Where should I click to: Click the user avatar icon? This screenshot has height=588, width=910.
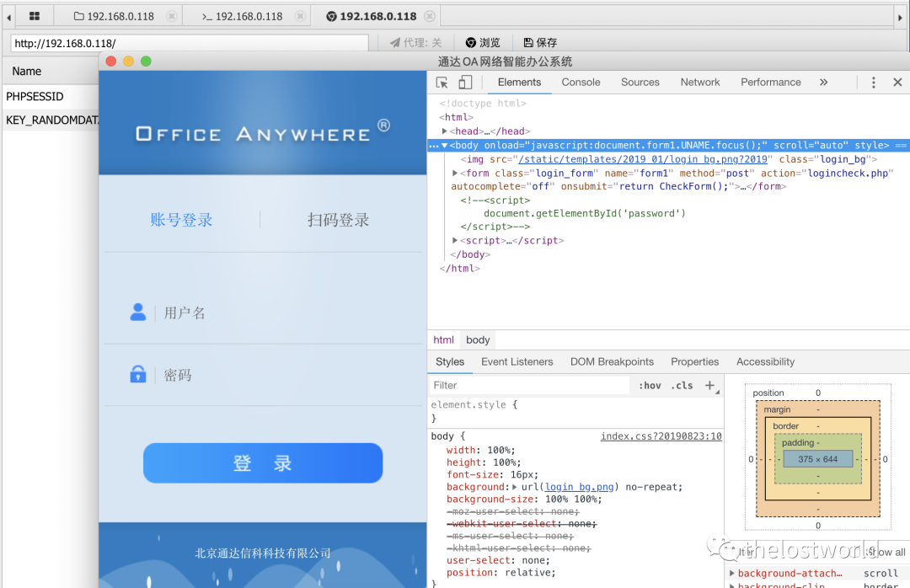click(x=138, y=313)
